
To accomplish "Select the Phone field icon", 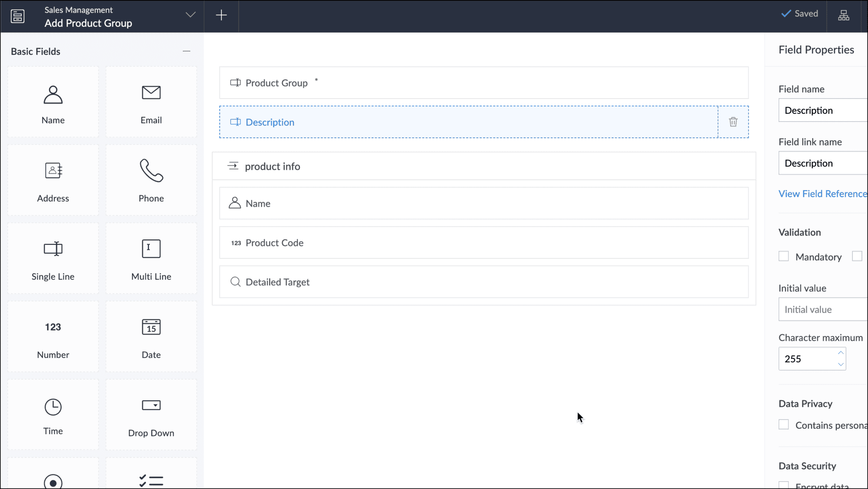I will (151, 170).
